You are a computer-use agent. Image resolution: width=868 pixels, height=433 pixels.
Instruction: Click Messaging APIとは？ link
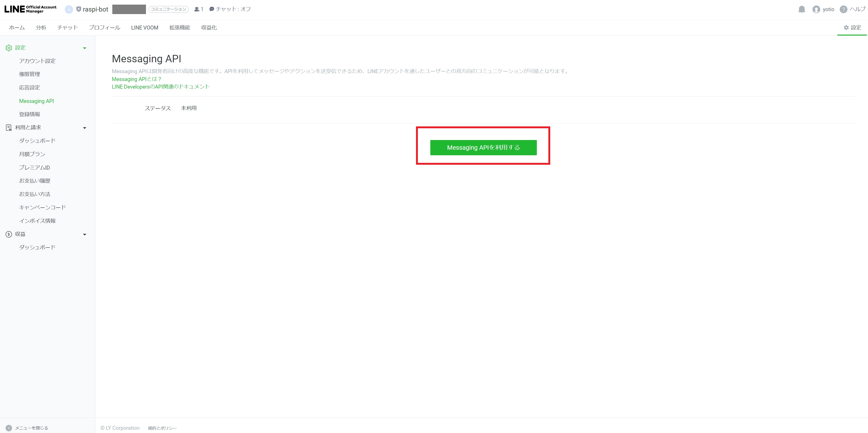137,79
